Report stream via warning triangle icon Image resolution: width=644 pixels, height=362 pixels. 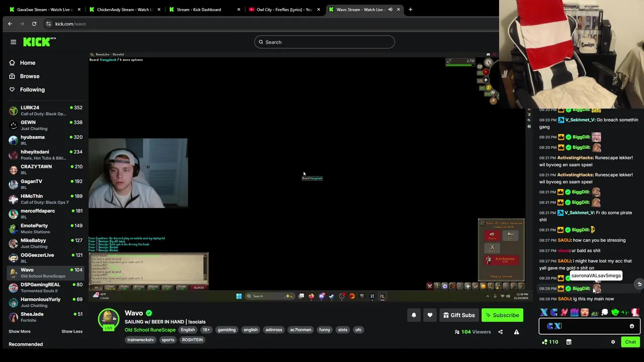click(x=516, y=332)
